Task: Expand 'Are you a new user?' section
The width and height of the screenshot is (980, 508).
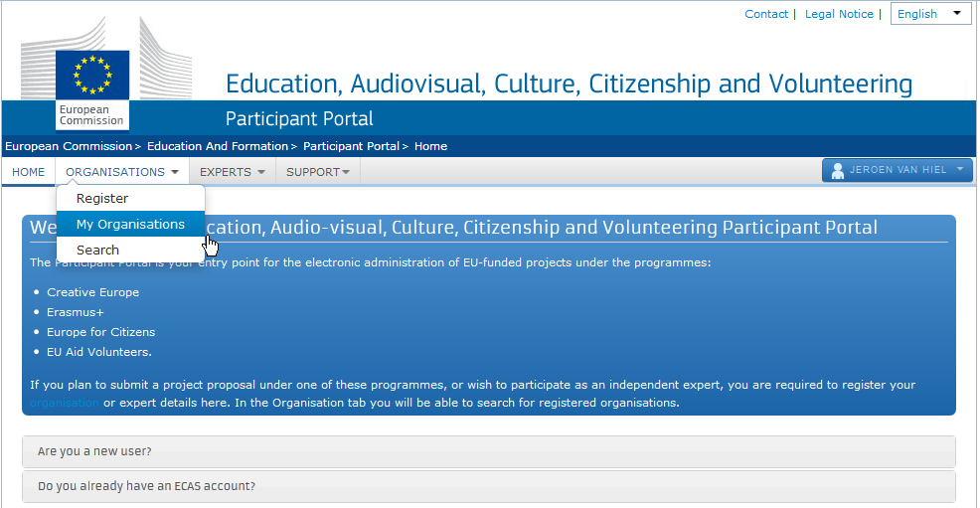Action: 489,451
